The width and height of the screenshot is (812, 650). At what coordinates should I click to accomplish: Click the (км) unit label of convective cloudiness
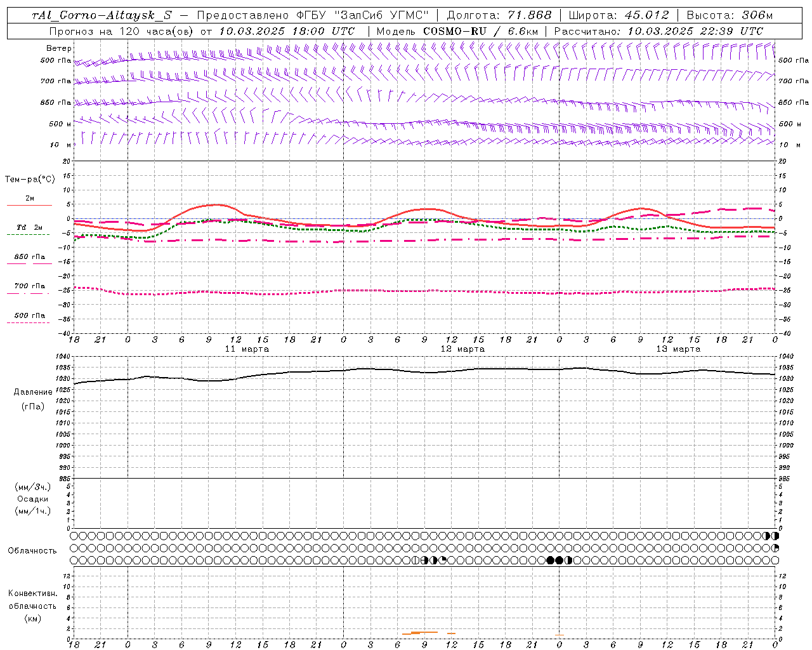point(33,618)
